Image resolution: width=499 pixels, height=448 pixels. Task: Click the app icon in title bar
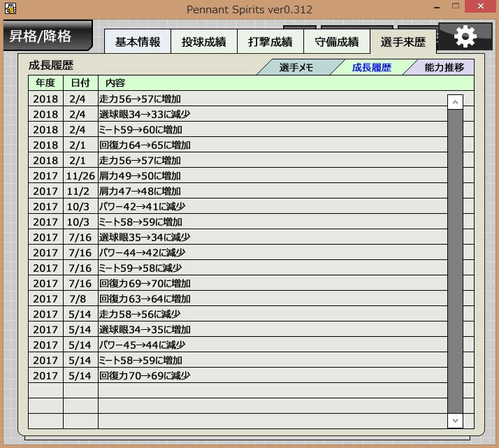(10, 8)
